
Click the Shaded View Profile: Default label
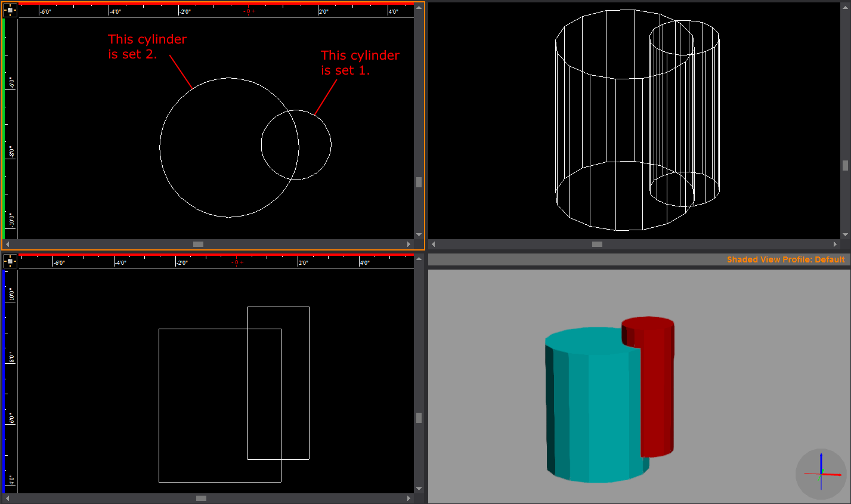(x=785, y=259)
